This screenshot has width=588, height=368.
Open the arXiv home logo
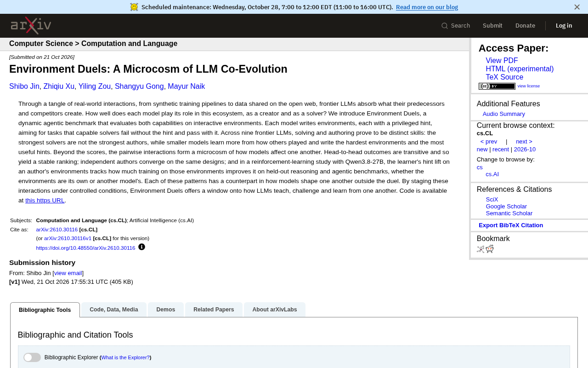(31, 26)
